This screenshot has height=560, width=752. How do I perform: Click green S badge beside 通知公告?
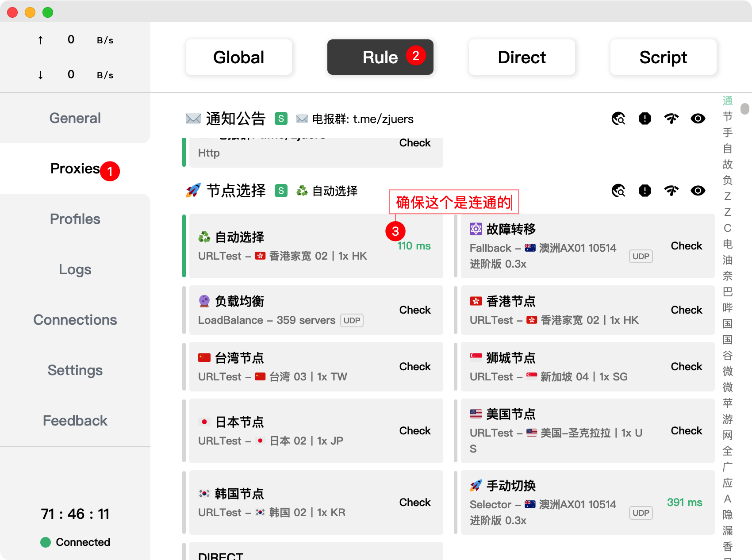(x=281, y=119)
